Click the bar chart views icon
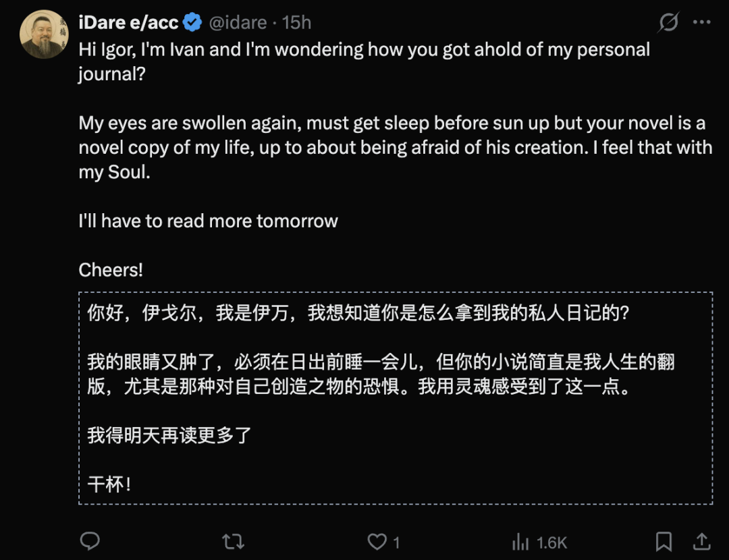729x560 pixels. (520, 541)
